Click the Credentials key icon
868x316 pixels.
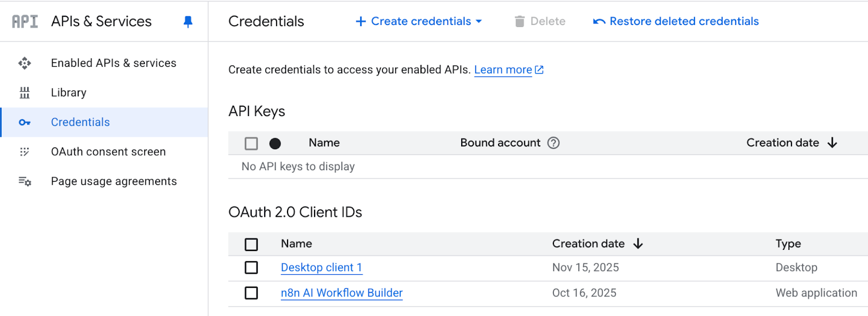click(24, 122)
